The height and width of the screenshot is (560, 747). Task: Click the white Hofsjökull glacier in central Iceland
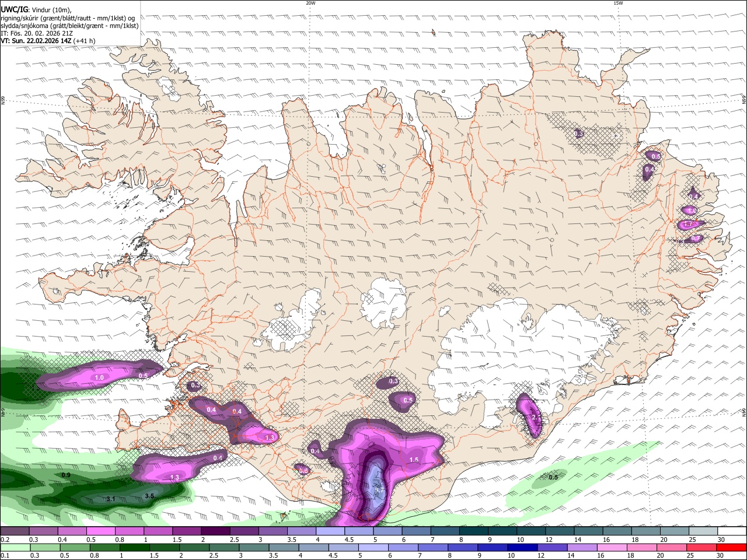(x=383, y=302)
